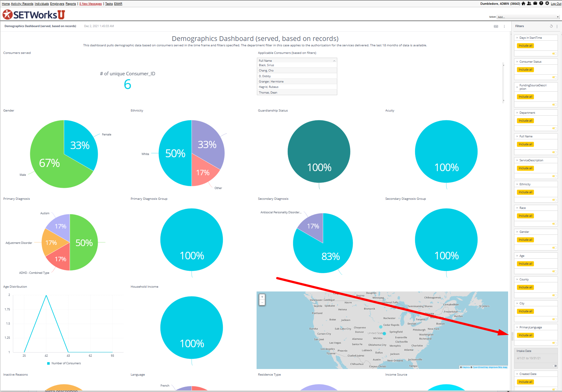Select Chang, Cho in consumer list

pyautogui.click(x=297, y=71)
